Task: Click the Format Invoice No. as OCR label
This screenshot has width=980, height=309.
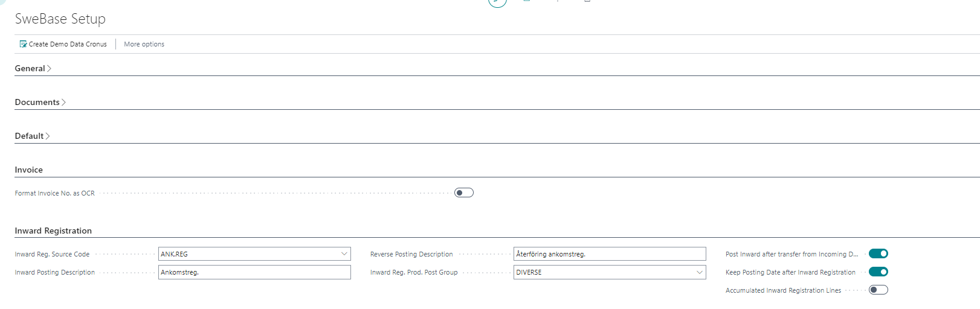Action: 55,193
